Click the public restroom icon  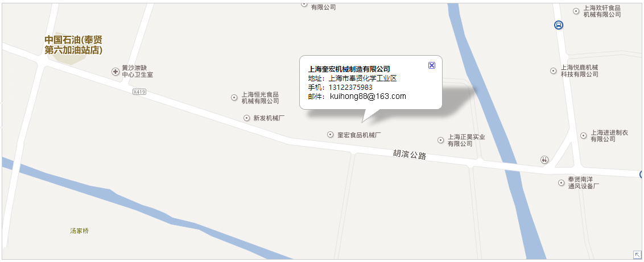point(544,160)
